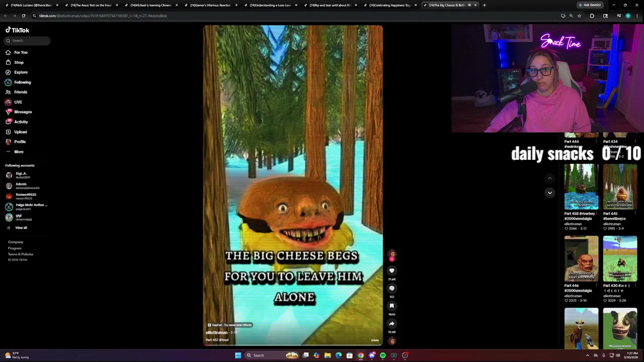Bookmark this page with the star icon
Screen dimensions: 644x362
[579, 16]
